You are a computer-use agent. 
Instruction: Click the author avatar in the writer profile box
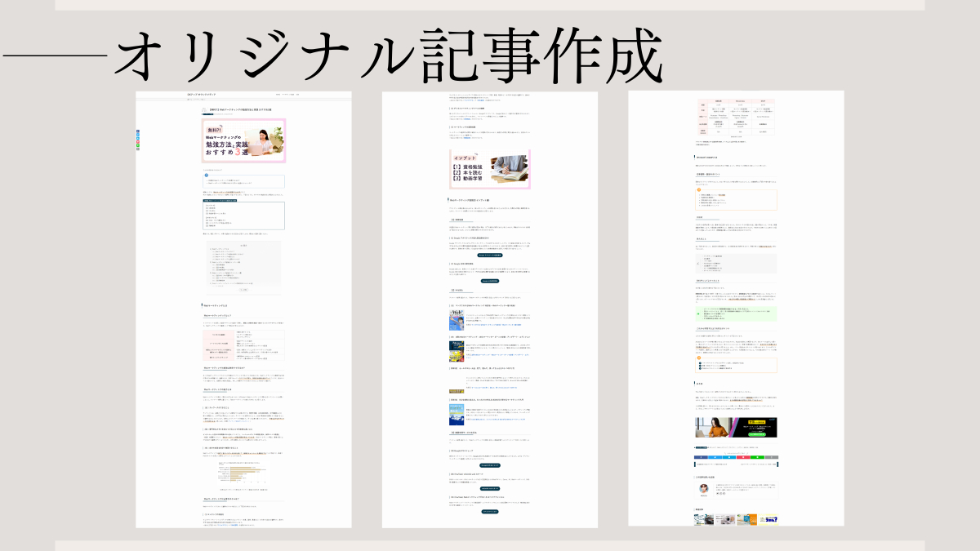tap(702, 487)
